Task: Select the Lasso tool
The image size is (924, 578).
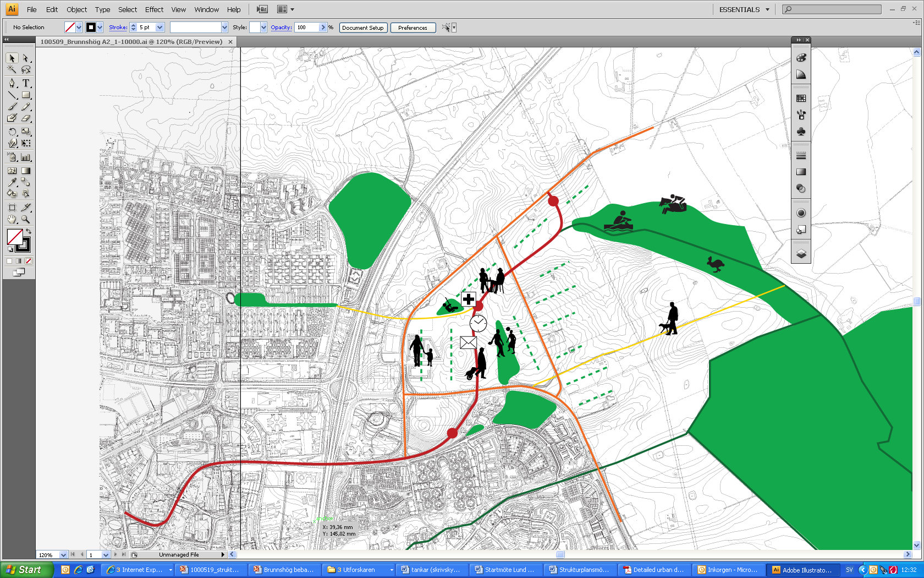Action: click(x=25, y=69)
